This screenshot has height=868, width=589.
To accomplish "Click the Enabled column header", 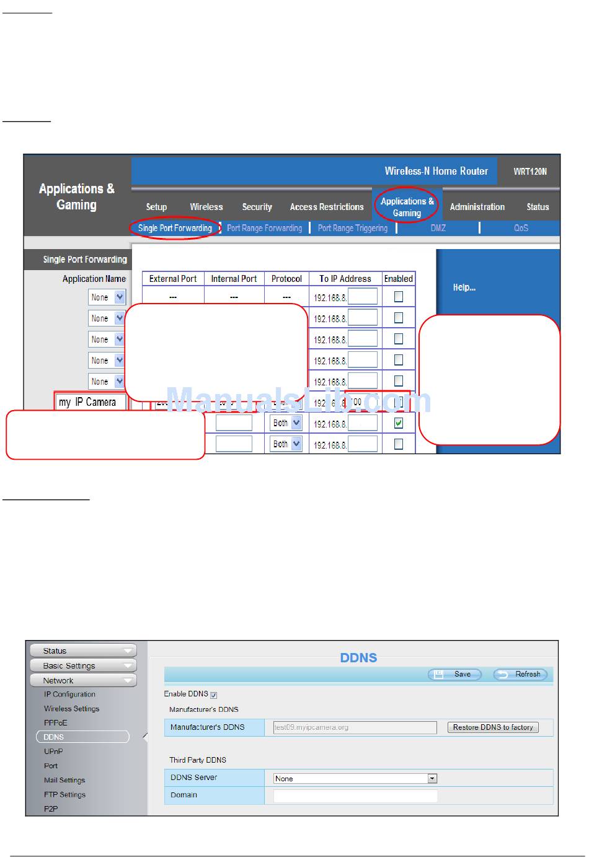I will [398, 279].
